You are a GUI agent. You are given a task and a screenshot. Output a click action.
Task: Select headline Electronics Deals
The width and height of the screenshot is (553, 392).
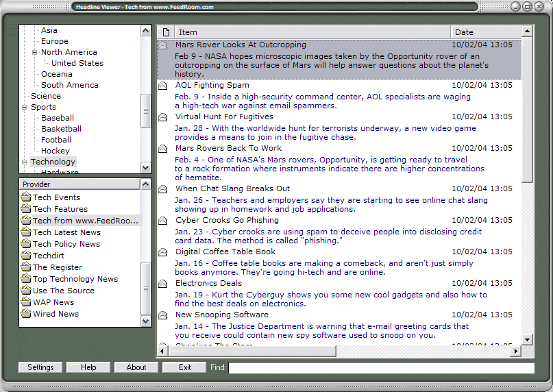coord(208,283)
